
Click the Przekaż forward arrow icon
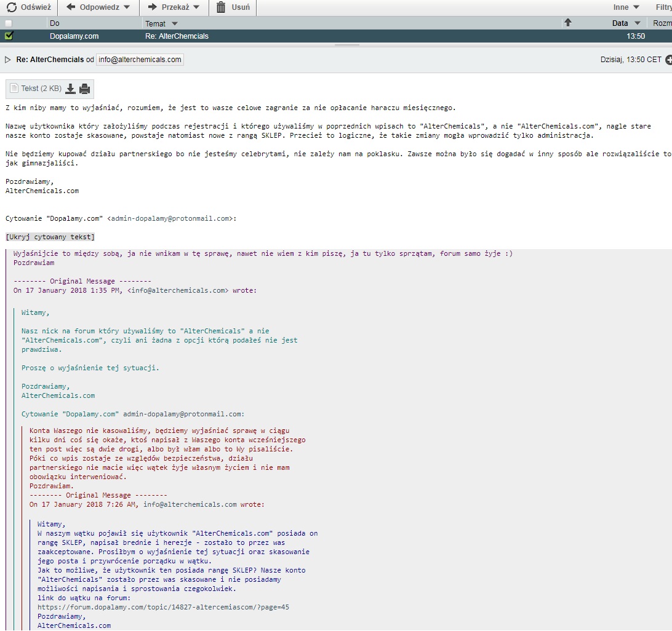152,7
